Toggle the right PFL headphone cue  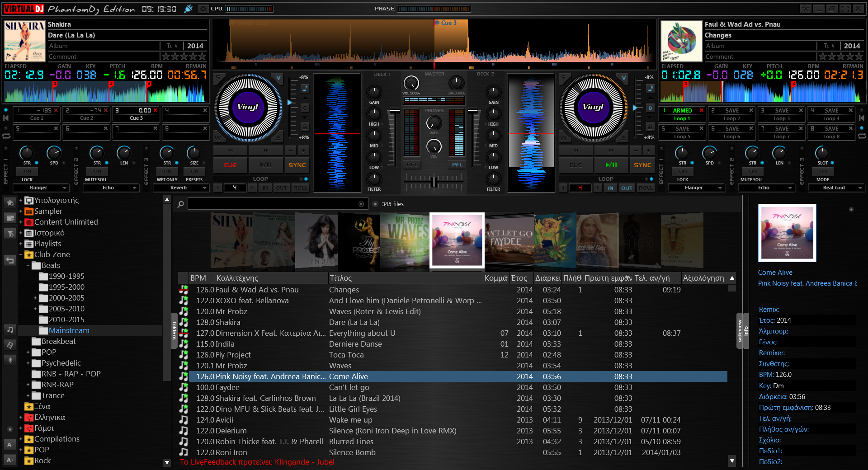tap(457, 165)
